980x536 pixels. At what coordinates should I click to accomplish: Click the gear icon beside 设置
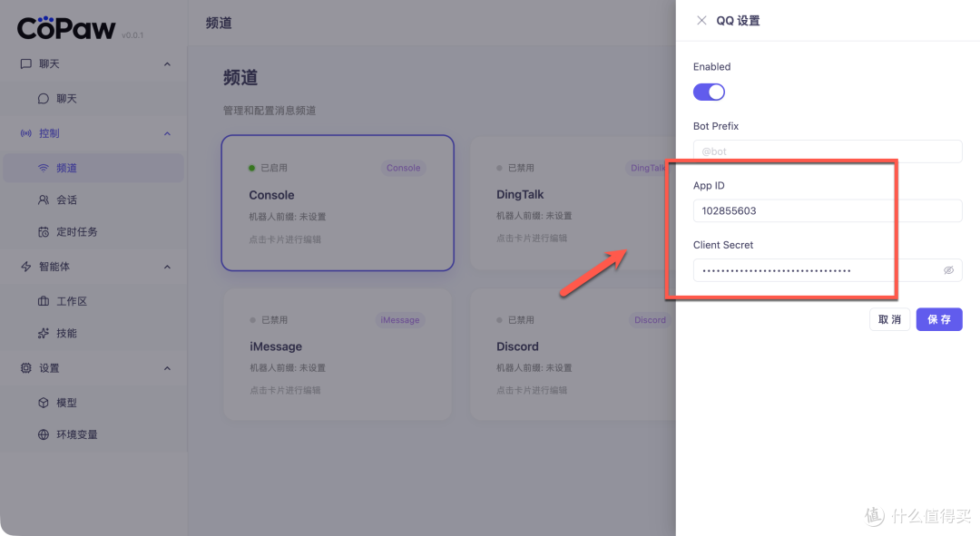(x=25, y=368)
